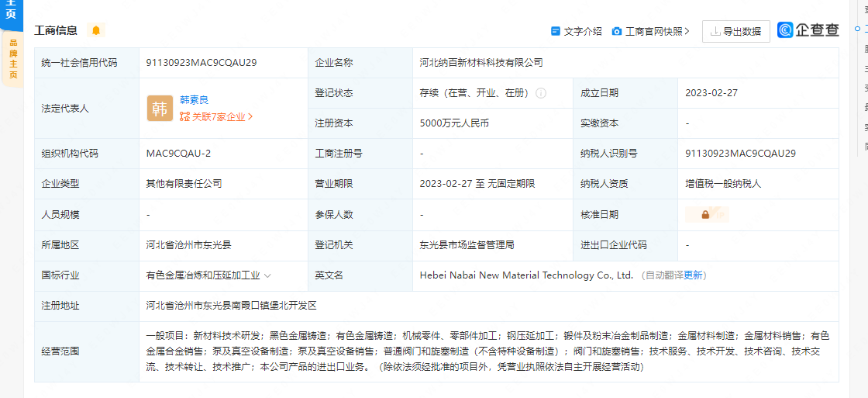Click 导出数据 export button
Screen dimensions: 868x398
coord(735,32)
